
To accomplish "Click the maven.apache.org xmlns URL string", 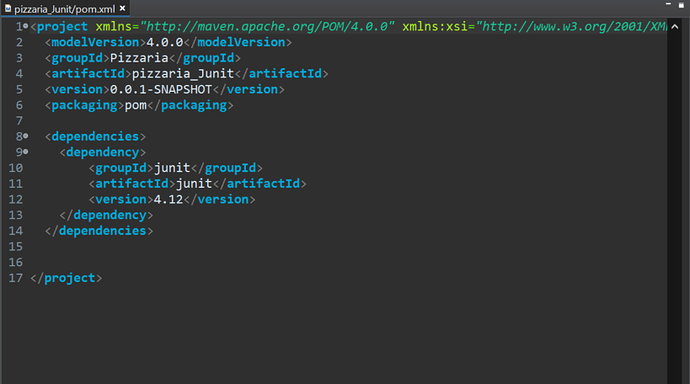I will coord(267,27).
